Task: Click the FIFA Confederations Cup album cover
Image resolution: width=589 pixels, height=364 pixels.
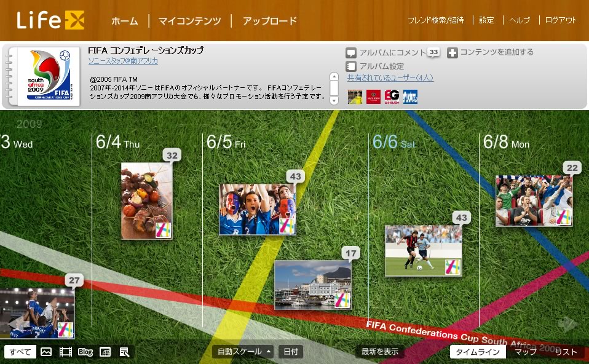Action: 49,75
